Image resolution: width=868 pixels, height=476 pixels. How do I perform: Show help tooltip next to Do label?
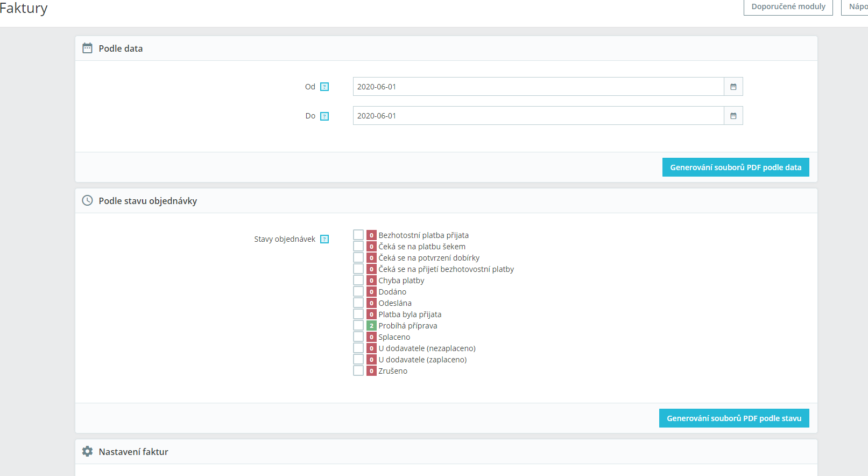324,116
